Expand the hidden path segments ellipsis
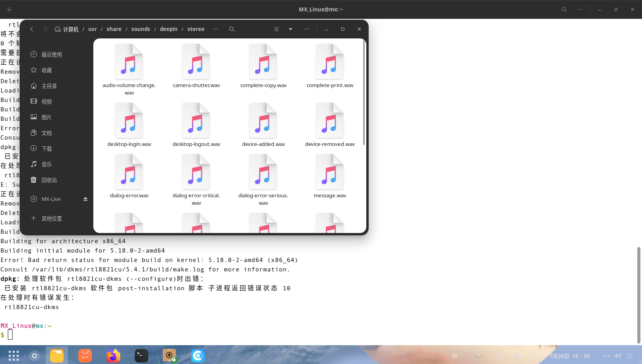The height and width of the screenshot is (364, 642). point(215,29)
